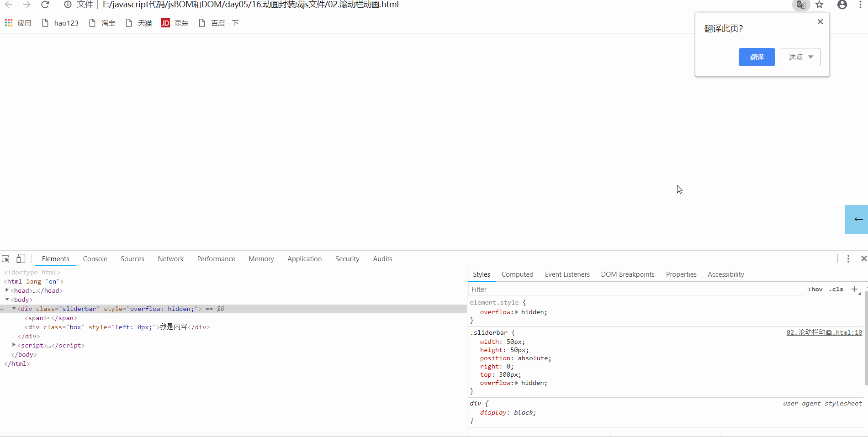The image size is (868, 437).
Task: Click the position: absolute value
Action: (x=533, y=358)
